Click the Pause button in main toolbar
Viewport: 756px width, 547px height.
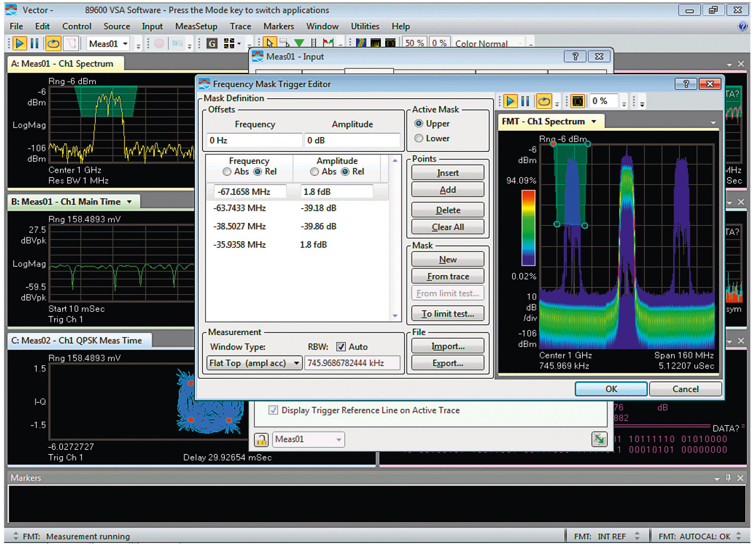tap(35, 44)
